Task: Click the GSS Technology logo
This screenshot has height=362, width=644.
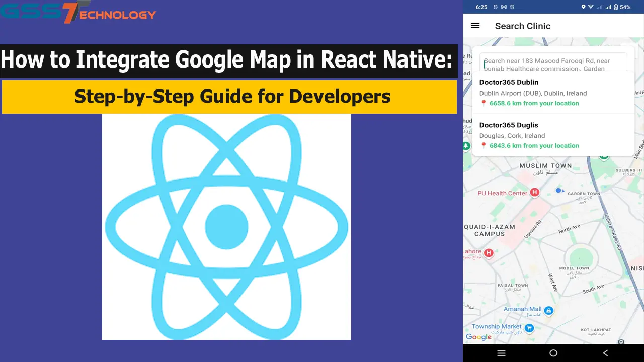Action: (x=78, y=13)
